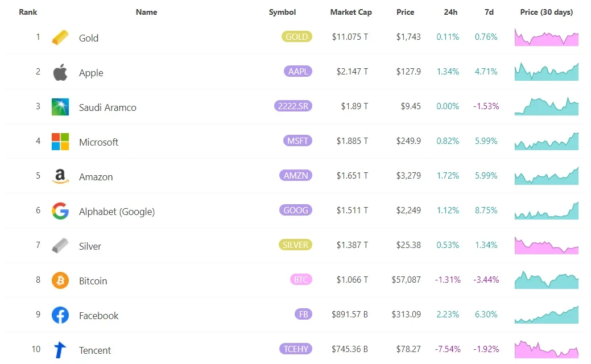Click the Apple logo icon
This screenshot has height=364, width=591.
pyautogui.click(x=60, y=72)
